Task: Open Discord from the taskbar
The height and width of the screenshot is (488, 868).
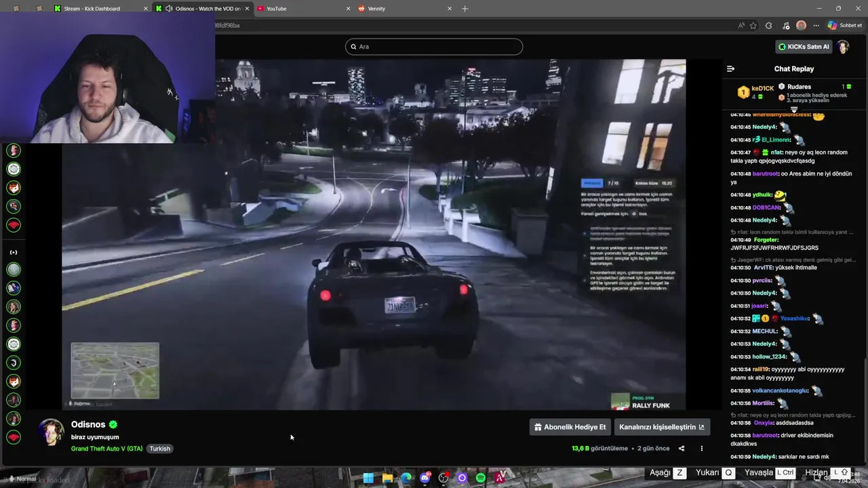Action: click(425, 478)
